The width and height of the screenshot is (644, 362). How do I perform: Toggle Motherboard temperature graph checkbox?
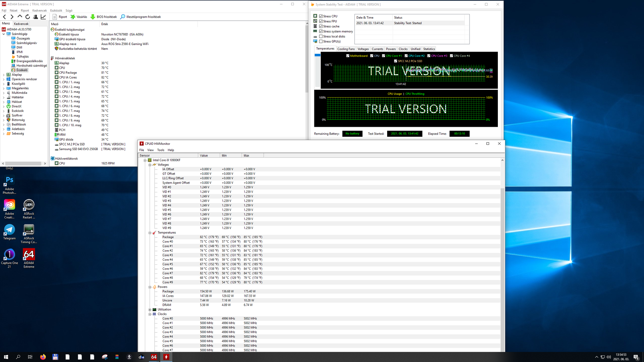[x=348, y=56]
